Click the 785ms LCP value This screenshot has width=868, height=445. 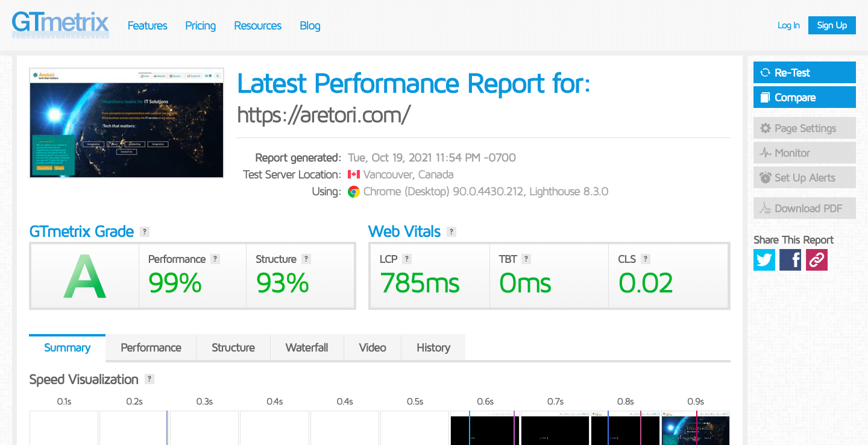tap(420, 283)
